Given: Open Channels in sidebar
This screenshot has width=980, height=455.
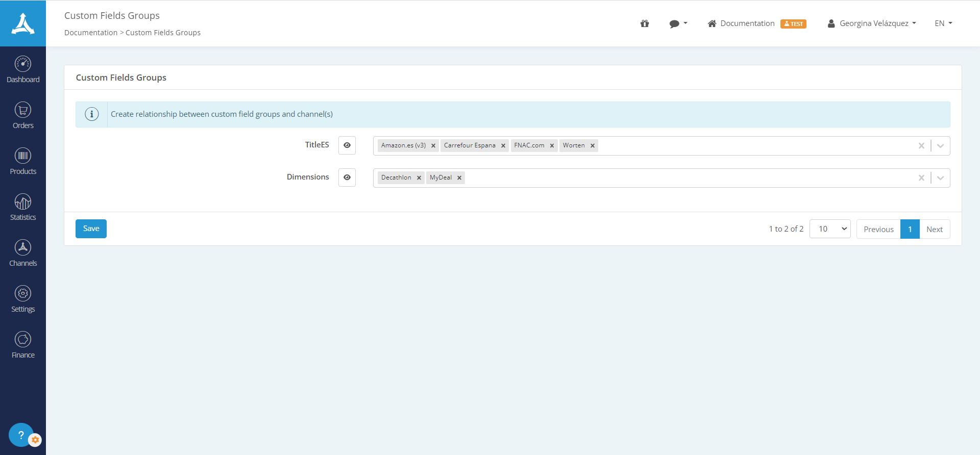Looking at the screenshot, I should click(23, 253).
